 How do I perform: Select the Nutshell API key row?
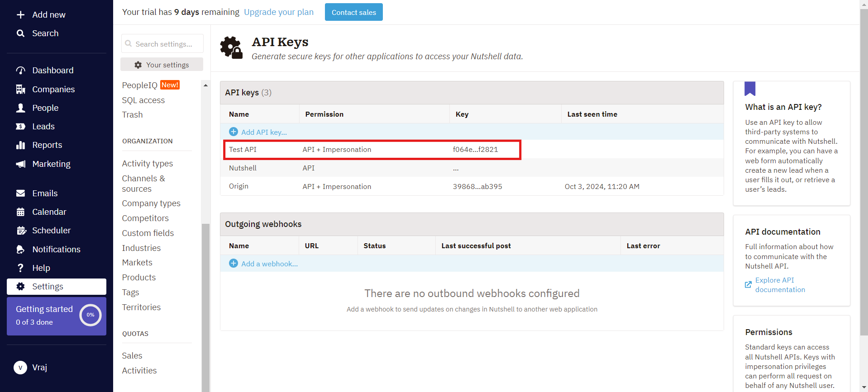(472, 168)
